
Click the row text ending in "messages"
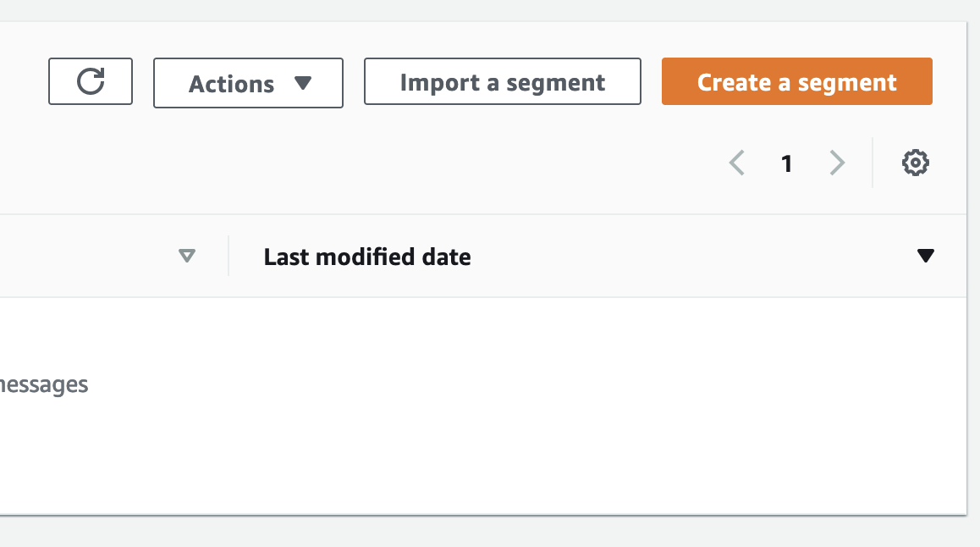44,384
